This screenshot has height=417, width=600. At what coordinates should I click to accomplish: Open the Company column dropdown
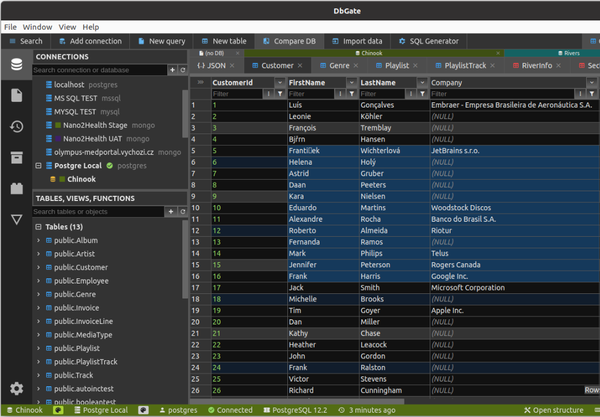(592, 82)
